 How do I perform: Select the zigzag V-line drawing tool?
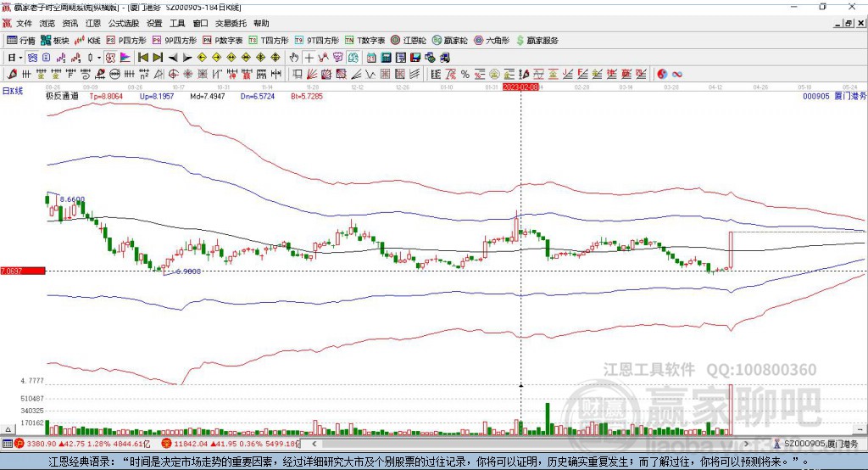coord(370,74)
